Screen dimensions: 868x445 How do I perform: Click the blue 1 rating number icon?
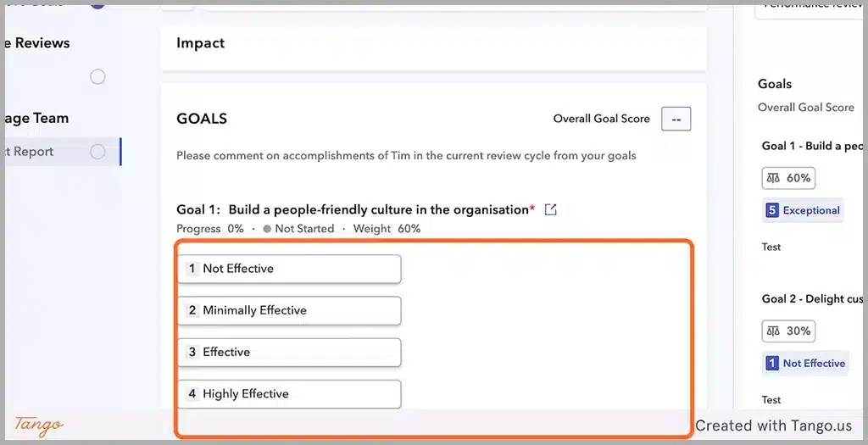771,363
